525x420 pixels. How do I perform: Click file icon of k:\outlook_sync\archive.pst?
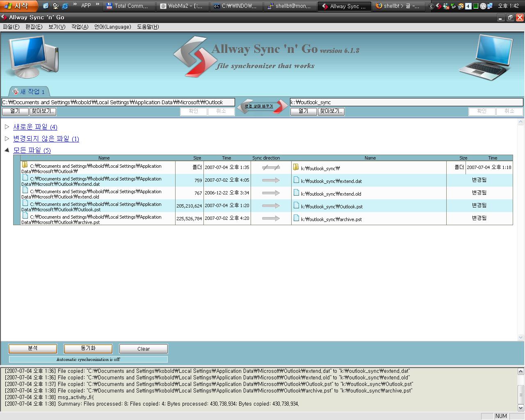pyautogui.click(x=296, y=218)
